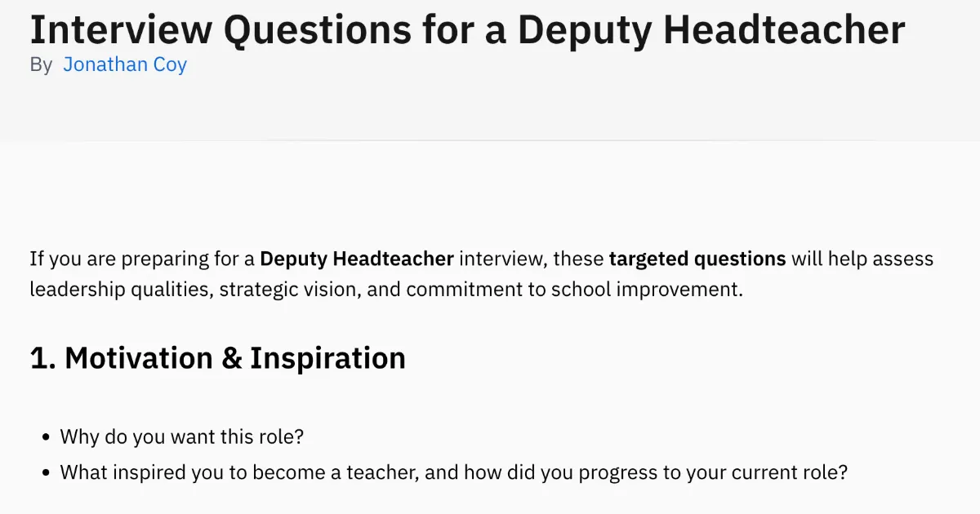Click "Why do you want this role?" question
The width and height of the screenshot is (980, 514).
coord(182,436)
